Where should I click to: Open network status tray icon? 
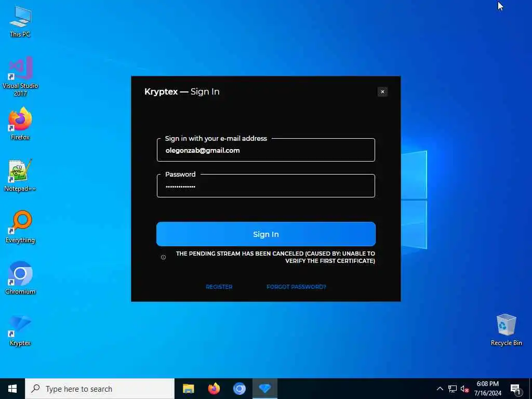click(453, 389)
